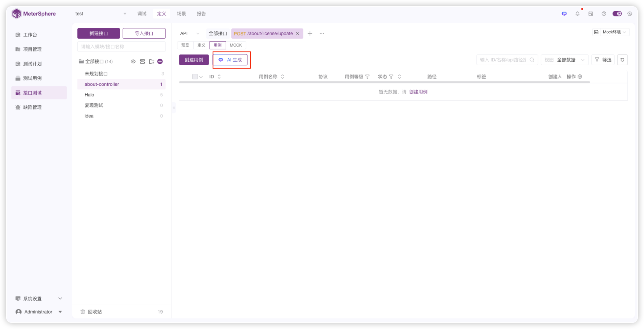Click the MeterSphere logo icon
Viewport: 644px width, 329px height.
[16, 14]
